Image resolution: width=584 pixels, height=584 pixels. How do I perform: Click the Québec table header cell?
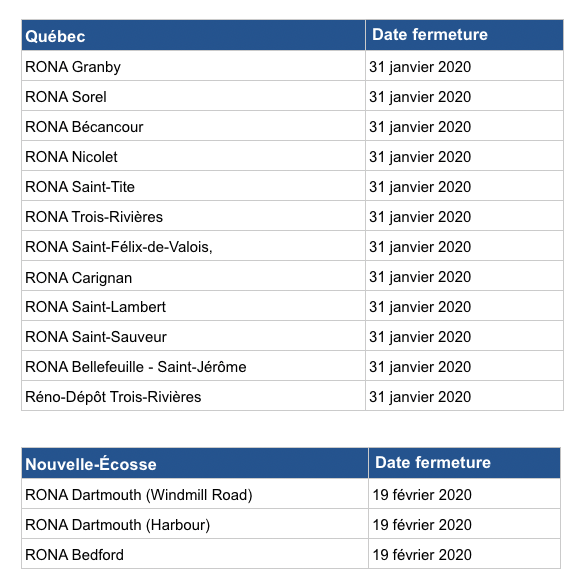point(193,35)
